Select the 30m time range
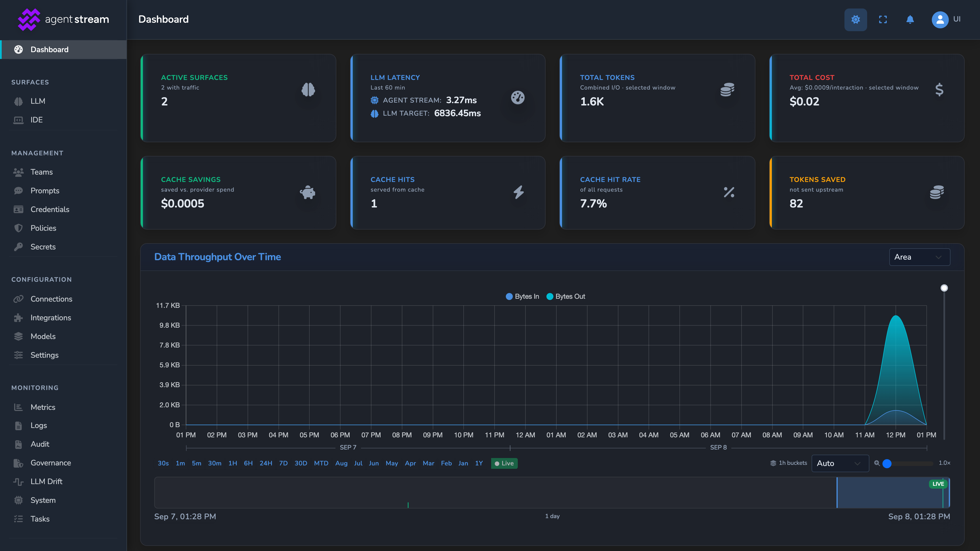 [215, 463]
